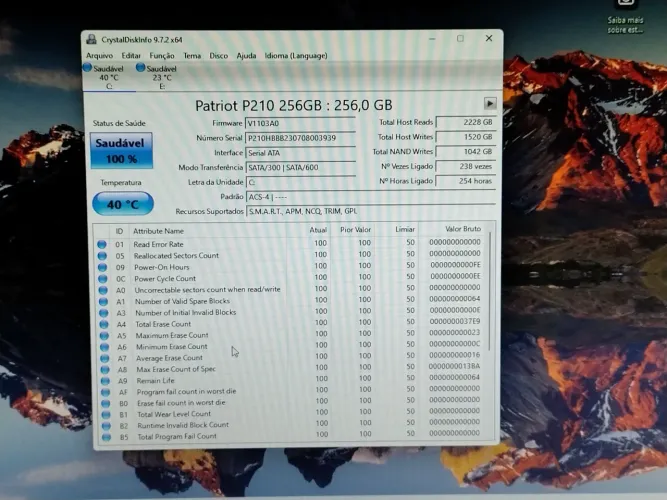
Task: Click the Firmware field V1103A0
Action: [300, 123]
